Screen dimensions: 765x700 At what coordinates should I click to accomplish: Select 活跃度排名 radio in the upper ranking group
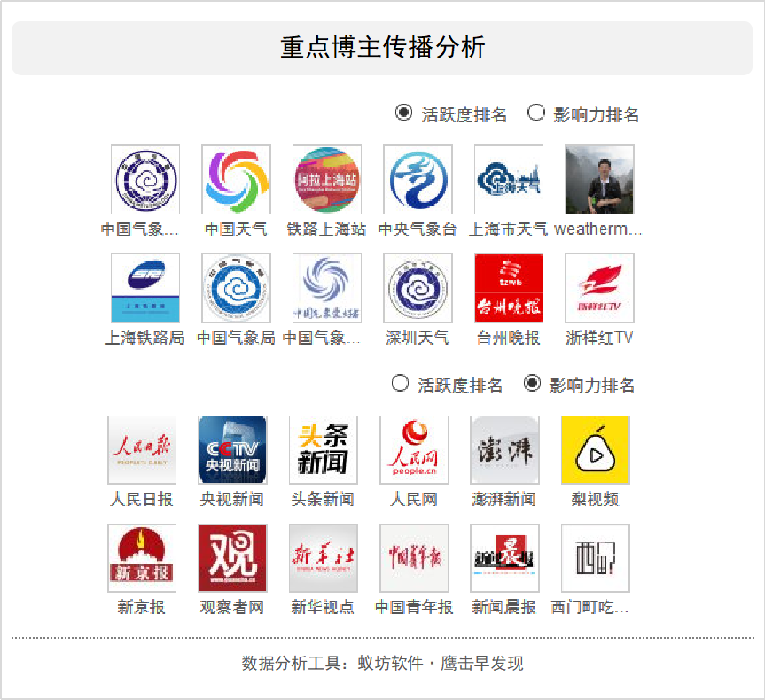click(403, 113)
